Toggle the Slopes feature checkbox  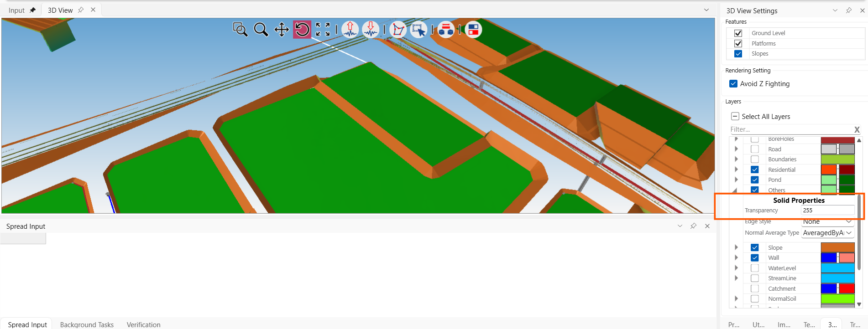coord(738,54)
